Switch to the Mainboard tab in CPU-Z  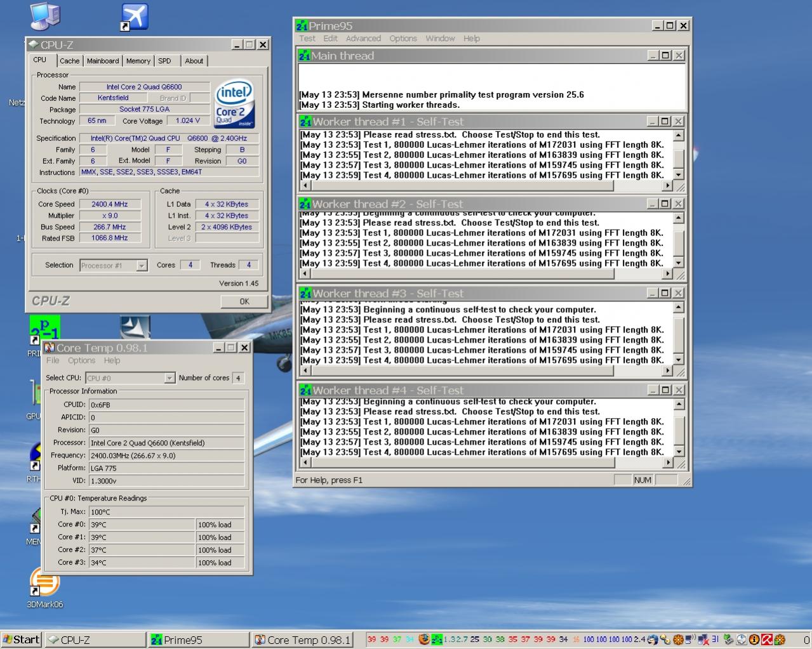(x=103, y=61)
